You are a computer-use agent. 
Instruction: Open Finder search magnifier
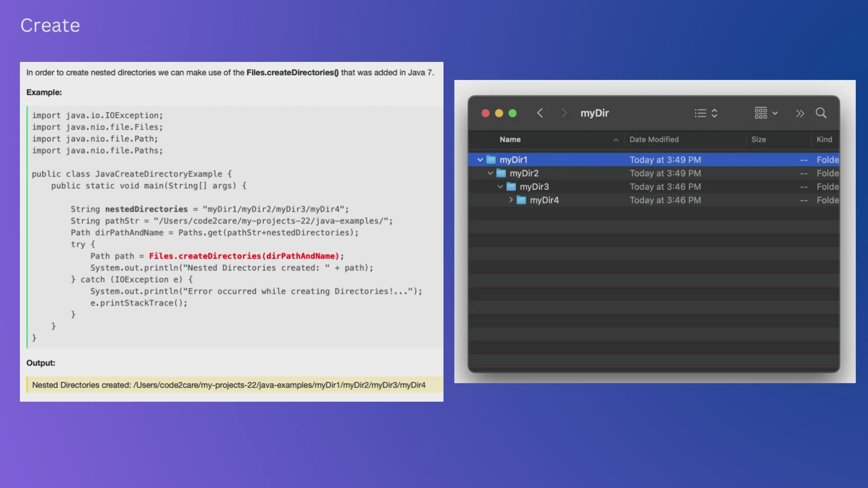pos(821,113)
